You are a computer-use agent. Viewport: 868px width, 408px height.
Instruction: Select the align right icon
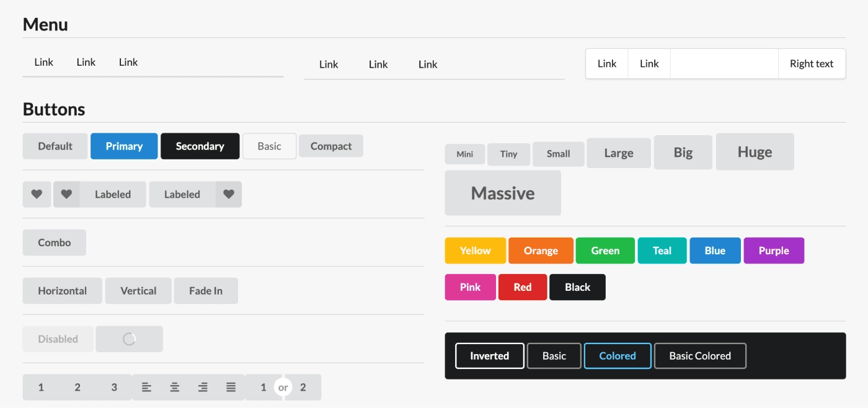203,388
